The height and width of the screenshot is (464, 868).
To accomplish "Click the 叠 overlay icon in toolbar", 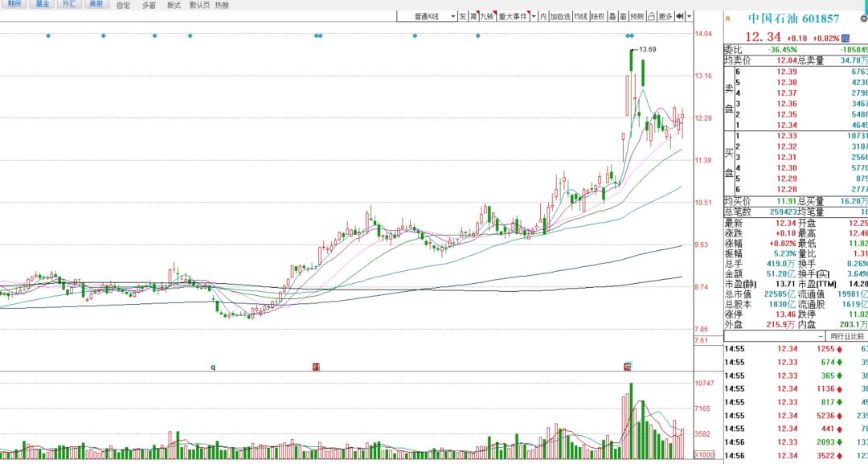I will (612, 16).
